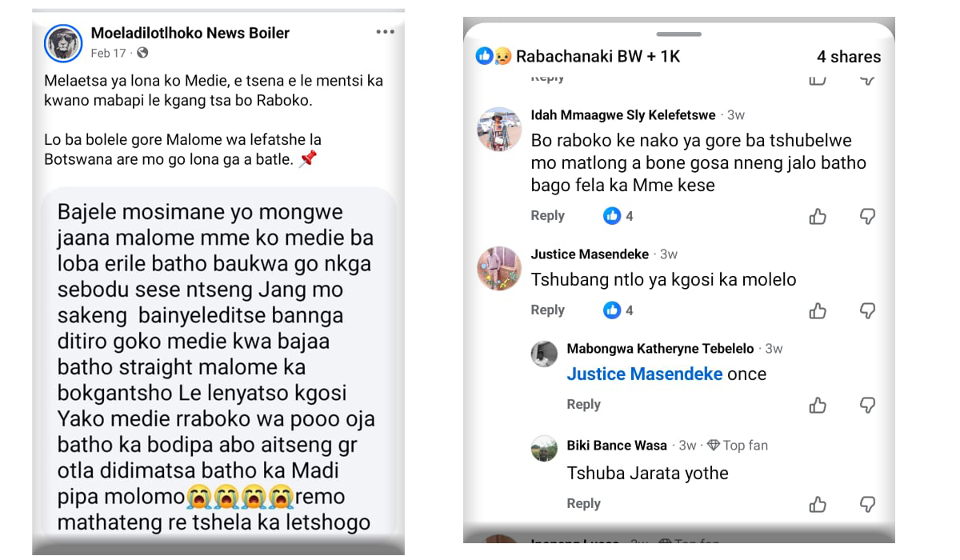Thumbs down Biki Bance Wasa's comment
The width and height of the screenshot is (960, 560).
(867, 504)
